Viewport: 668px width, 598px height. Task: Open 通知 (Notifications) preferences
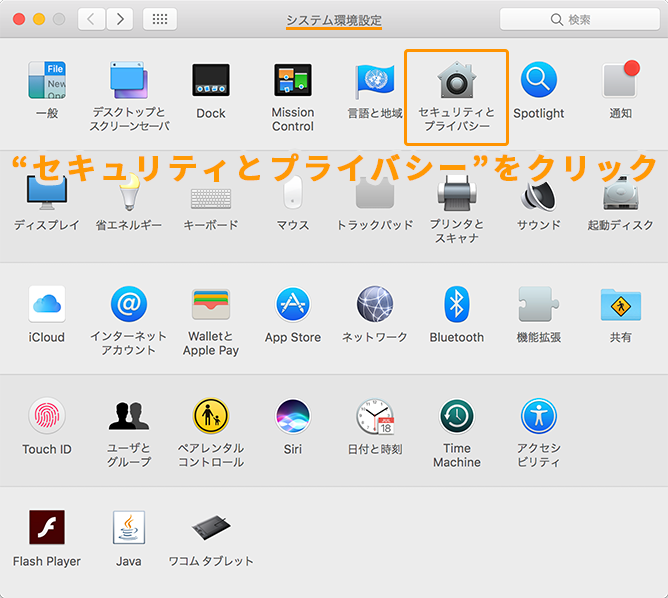[x=620, y=80]
